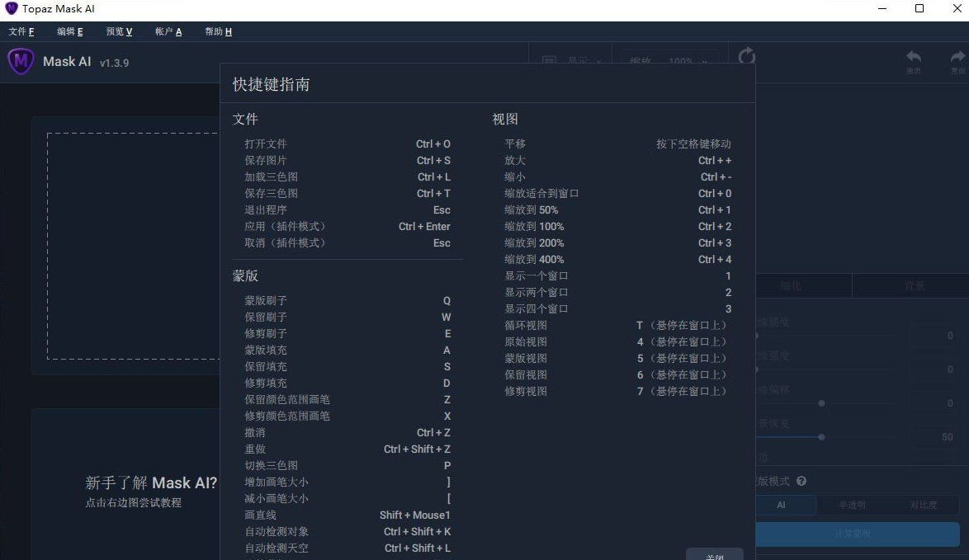Click the 快捷键指南 dialog title
This screenshot has width=969, height=560.
tap(271, 85)
